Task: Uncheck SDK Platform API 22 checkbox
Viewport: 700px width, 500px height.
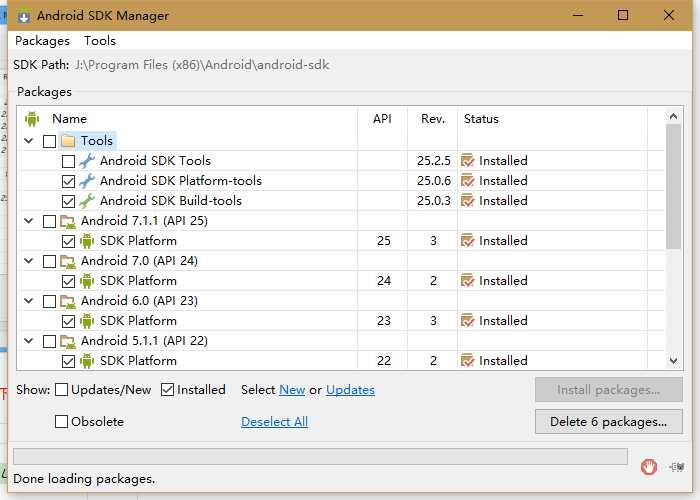Action: pos(68,361)
